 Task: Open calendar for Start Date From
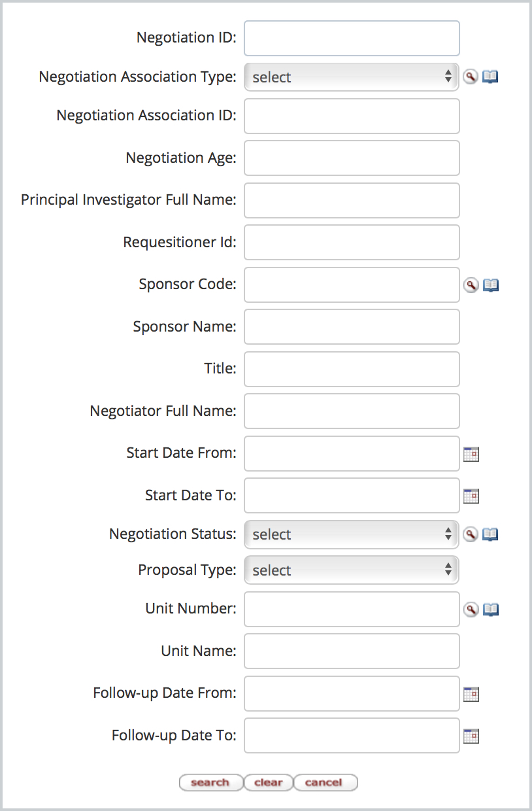471,454
